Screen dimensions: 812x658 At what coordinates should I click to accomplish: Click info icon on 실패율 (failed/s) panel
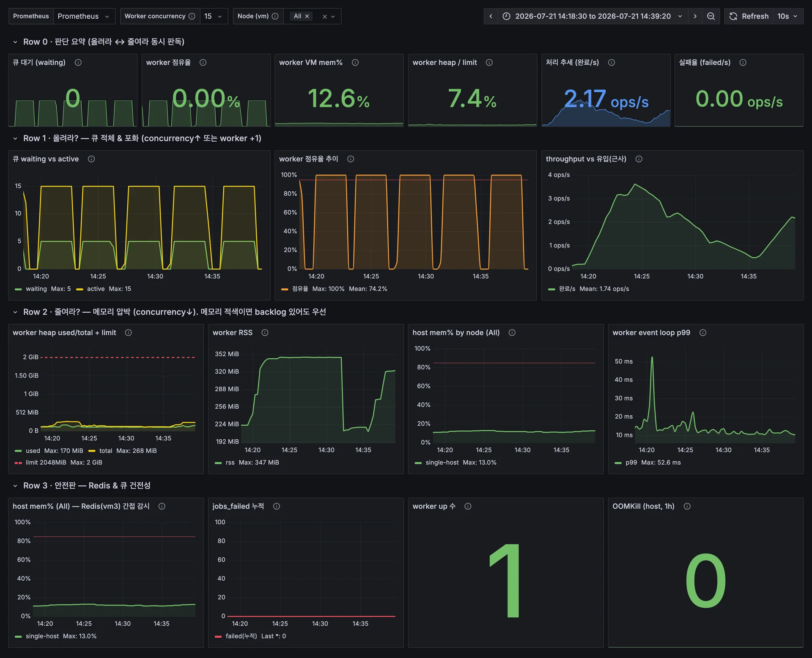[743, 63]
